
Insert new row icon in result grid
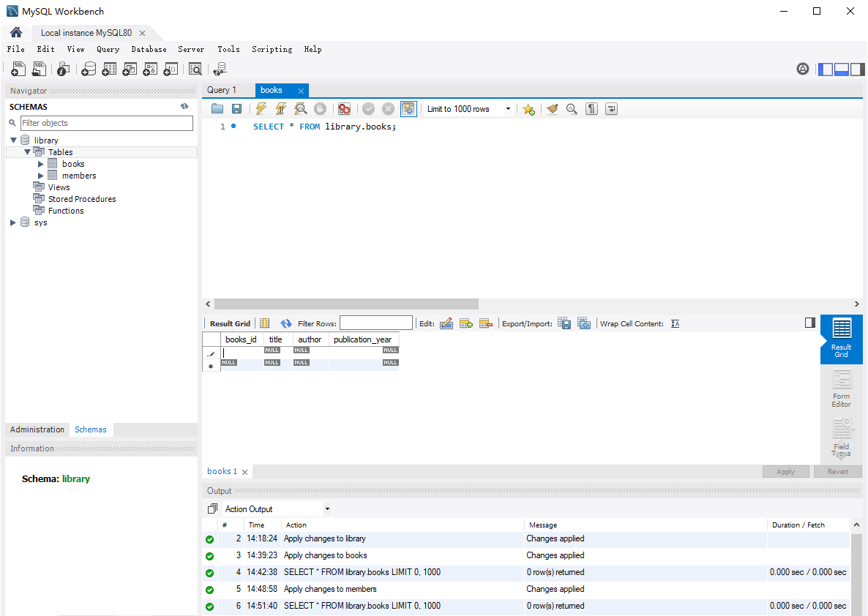coord(466,324)
